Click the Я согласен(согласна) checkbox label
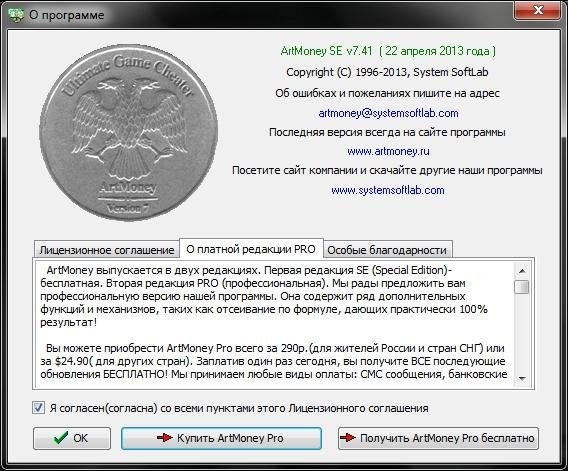This screenshot has height=471, width=568. click(x=239, y=408)
